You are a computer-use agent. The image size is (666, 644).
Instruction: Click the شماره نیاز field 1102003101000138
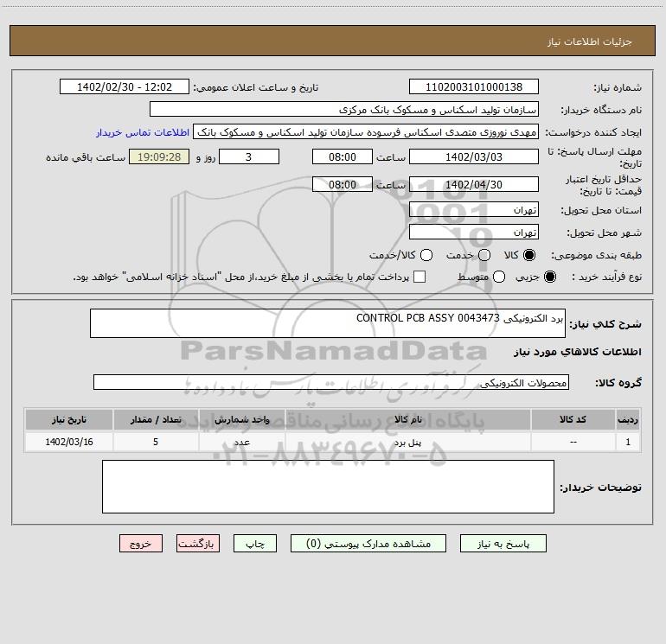coord(474,86)
